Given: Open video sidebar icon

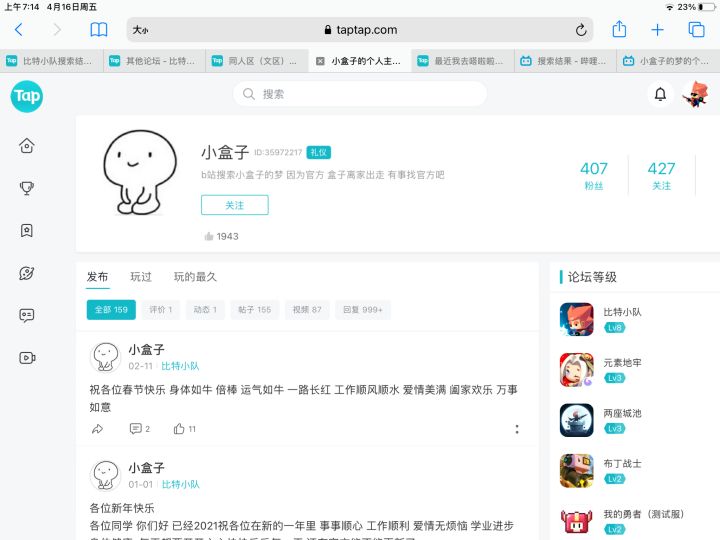Looking at the screenshot, I should coord(27,358).
